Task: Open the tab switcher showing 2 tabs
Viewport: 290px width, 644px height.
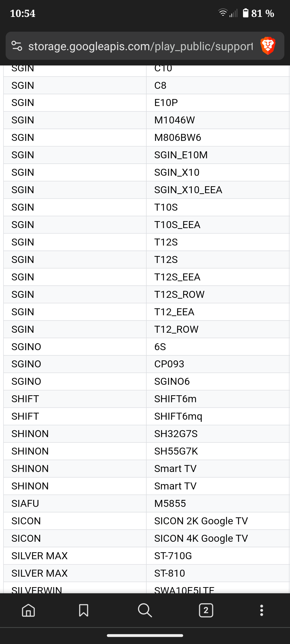Action: click(x=206, y=610)
